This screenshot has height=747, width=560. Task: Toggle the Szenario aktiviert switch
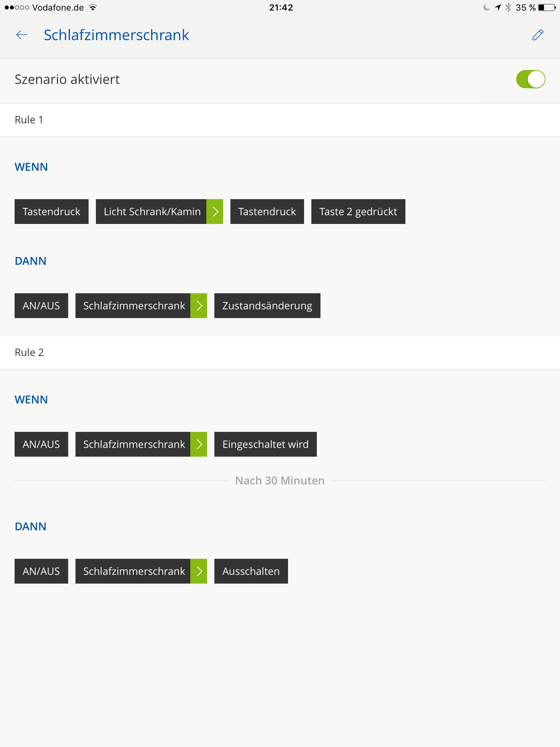pos(530,80)
